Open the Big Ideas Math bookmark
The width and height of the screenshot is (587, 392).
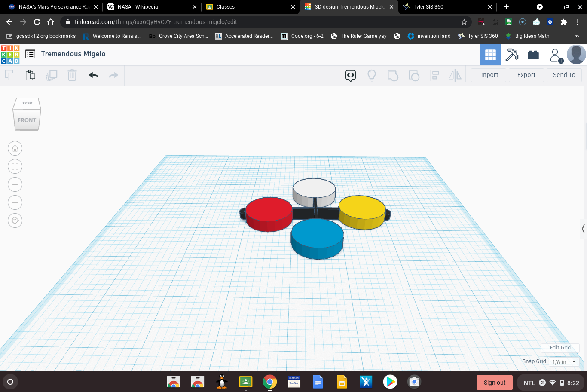pos(527,36)
